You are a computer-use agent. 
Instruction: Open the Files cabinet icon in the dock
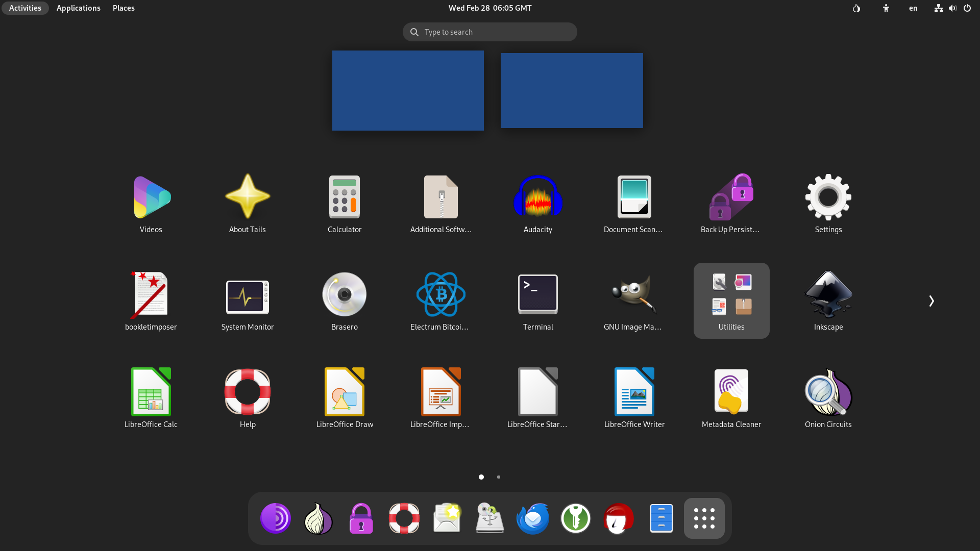661,518
